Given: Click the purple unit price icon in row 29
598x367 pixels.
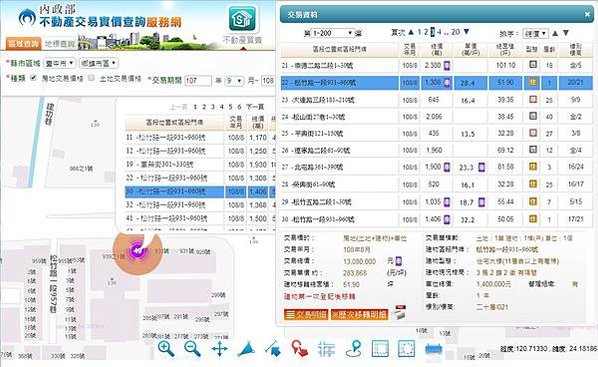Looking at the screenshot, I should click(482, 202).
